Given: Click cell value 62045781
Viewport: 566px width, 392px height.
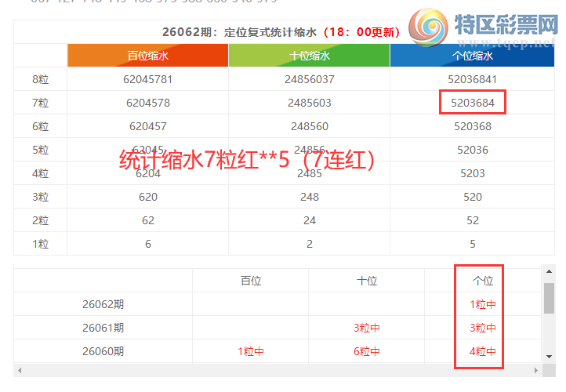Looking at the screenshot, I should pos(147,79).
